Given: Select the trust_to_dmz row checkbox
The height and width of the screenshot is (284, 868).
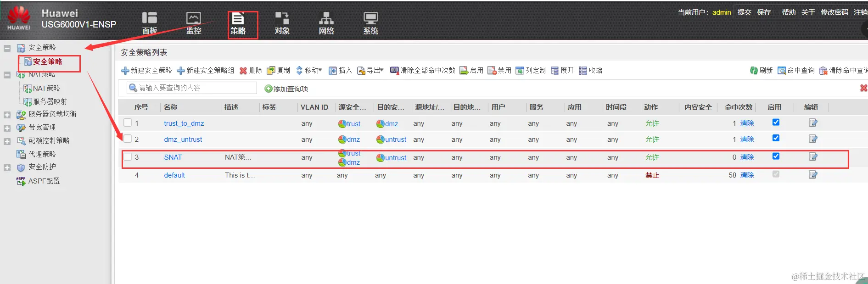Looking at the screenshot, I should coord(128,123).
